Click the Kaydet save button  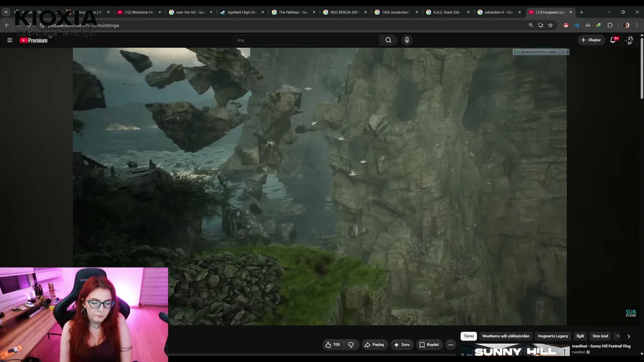click(x=429, y=345)
